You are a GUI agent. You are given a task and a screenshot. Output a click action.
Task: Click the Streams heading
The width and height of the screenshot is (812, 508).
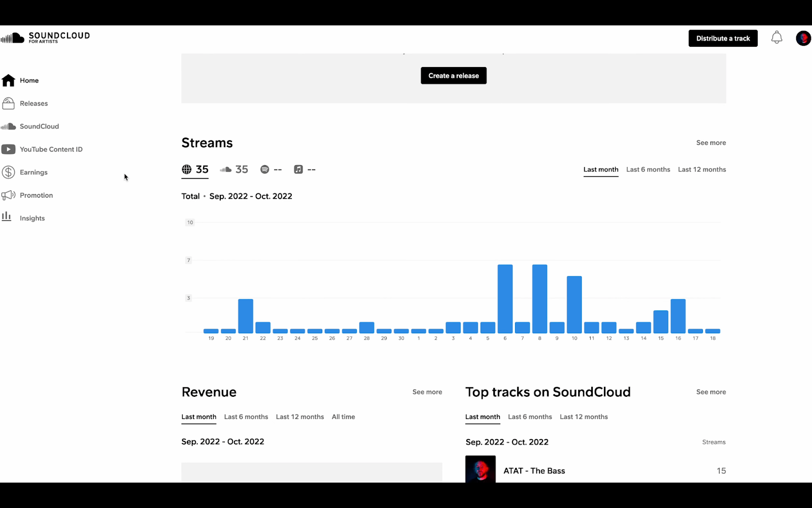(x=207, y=143)
